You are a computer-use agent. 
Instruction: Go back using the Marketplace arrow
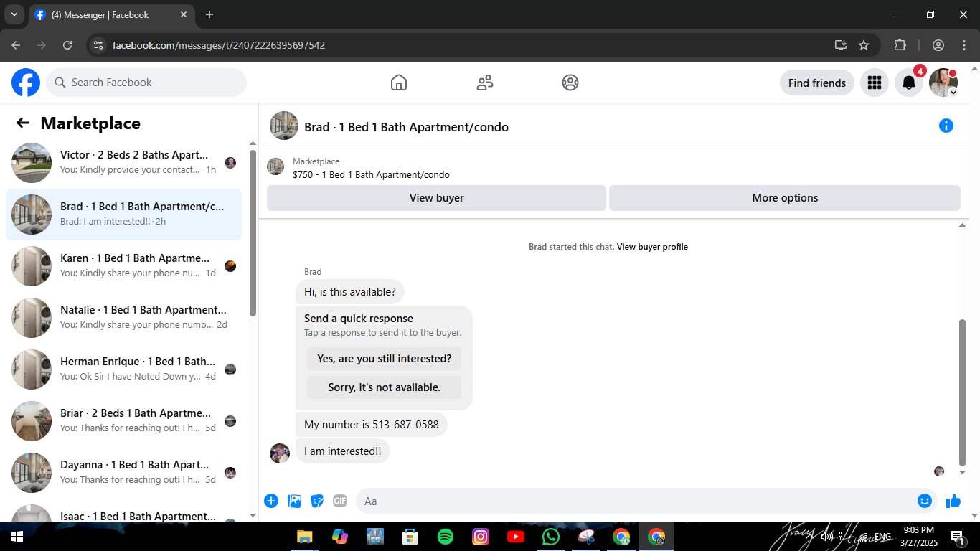click(x=23, y=123)
